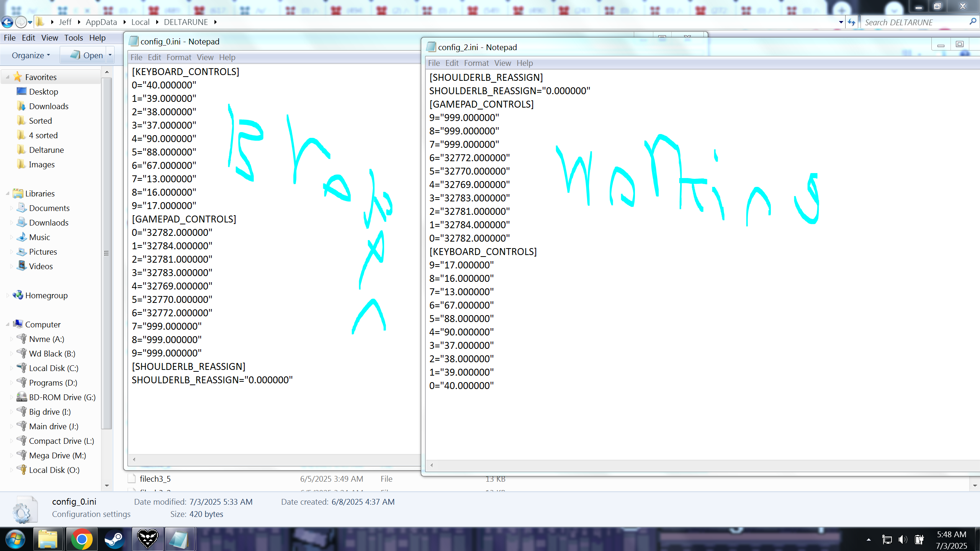Open the File menu in config_0.ini Notepad
The image size is (980, 551).
coord(136,57)
